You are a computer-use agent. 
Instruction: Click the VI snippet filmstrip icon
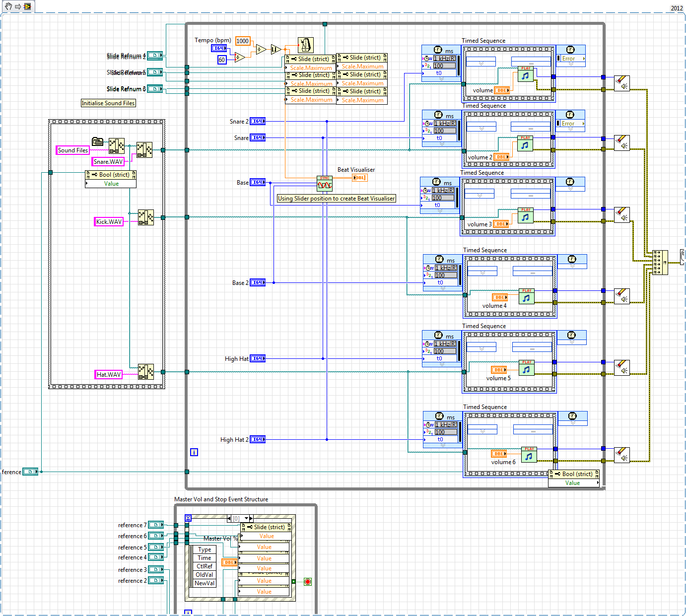pyautogui.click(x=27, y=6)
